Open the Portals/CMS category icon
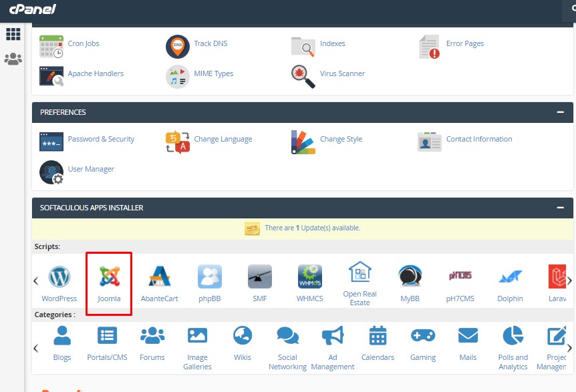576x392 pixels. point(108,335)
